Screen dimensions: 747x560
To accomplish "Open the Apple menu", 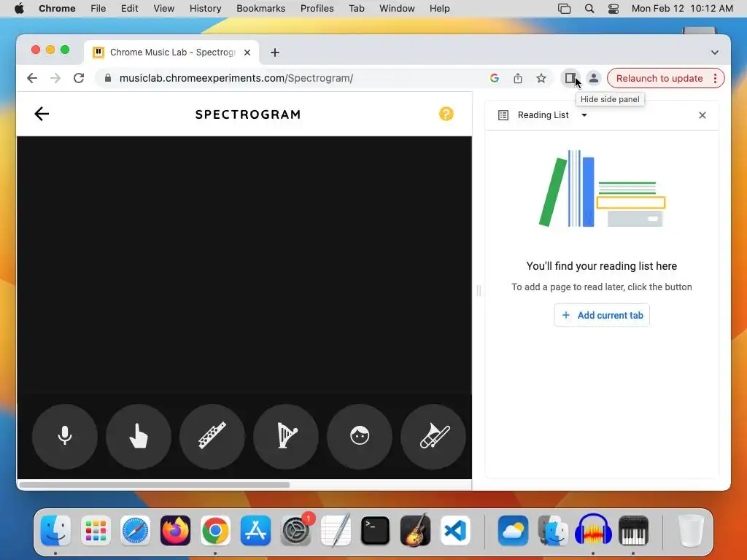I will pos(19,9).
